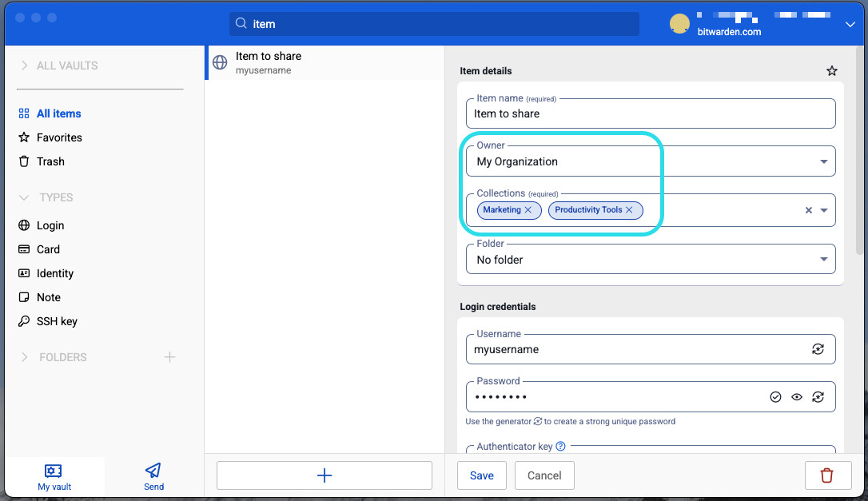Open the Owner dropdown
This screenshot has height=501, width=868.
pyautogui.click(x=823, y=161)
